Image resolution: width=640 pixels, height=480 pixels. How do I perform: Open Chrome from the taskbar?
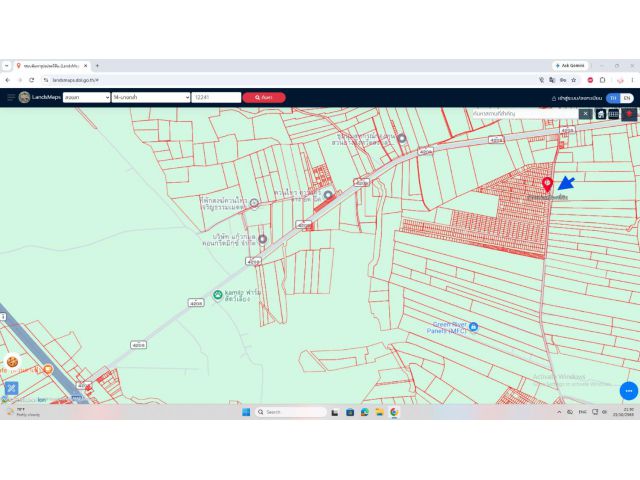(x=394, y=412)
